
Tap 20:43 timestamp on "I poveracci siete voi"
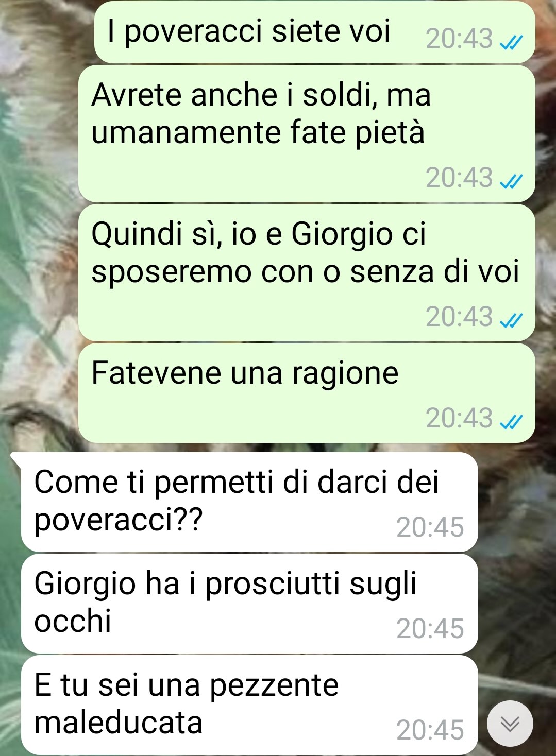(459, 39)
